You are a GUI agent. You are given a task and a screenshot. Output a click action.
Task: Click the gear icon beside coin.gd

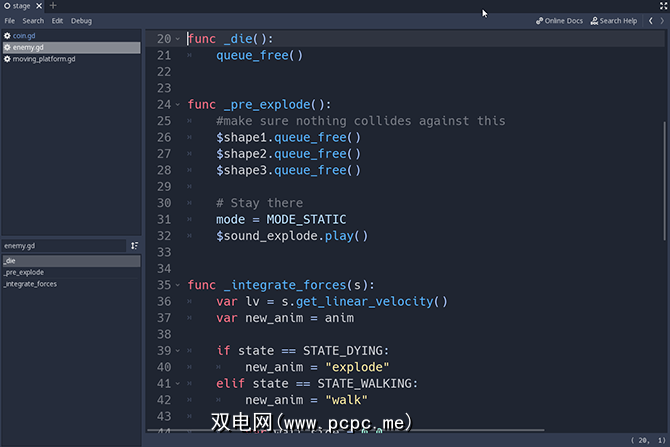[8, 36]
